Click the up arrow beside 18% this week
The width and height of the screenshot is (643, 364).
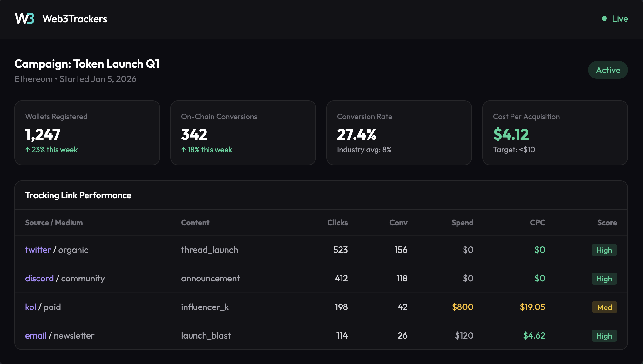(184, 150)
